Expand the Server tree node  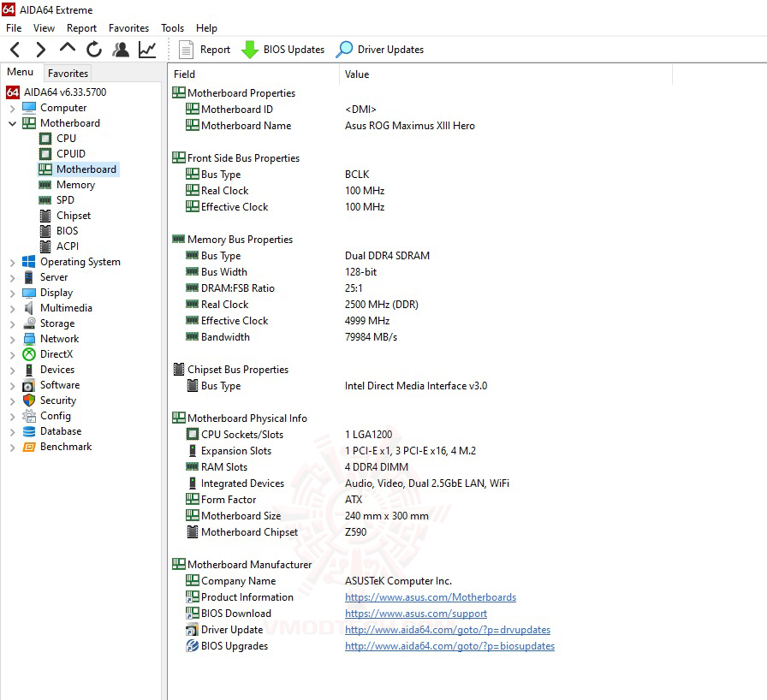point(13,277)
